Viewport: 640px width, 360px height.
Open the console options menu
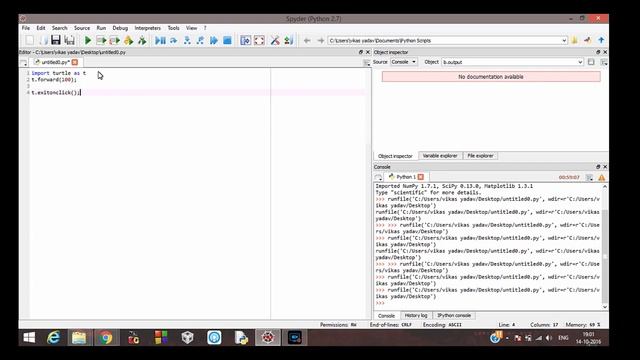point(589,177)
